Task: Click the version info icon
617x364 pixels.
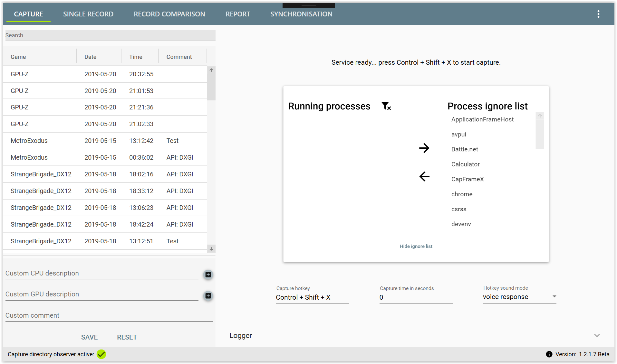Action: [x=549, y=354]
